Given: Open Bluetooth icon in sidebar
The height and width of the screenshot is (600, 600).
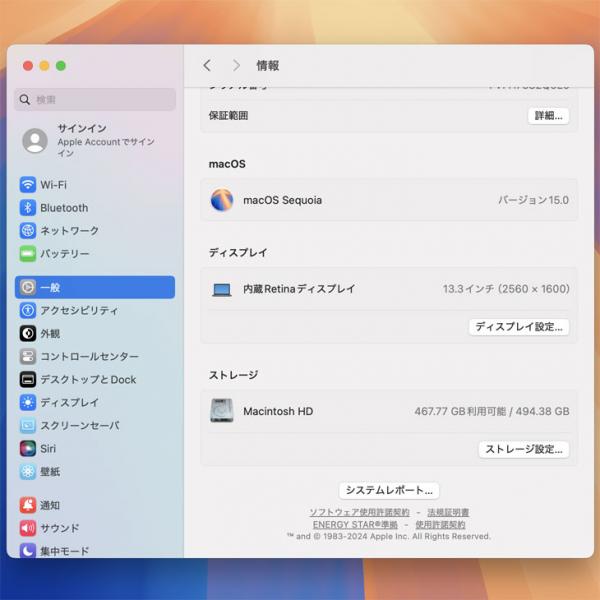Looking at the screenshot, I should pyautogui.click(x=28, y=208).
